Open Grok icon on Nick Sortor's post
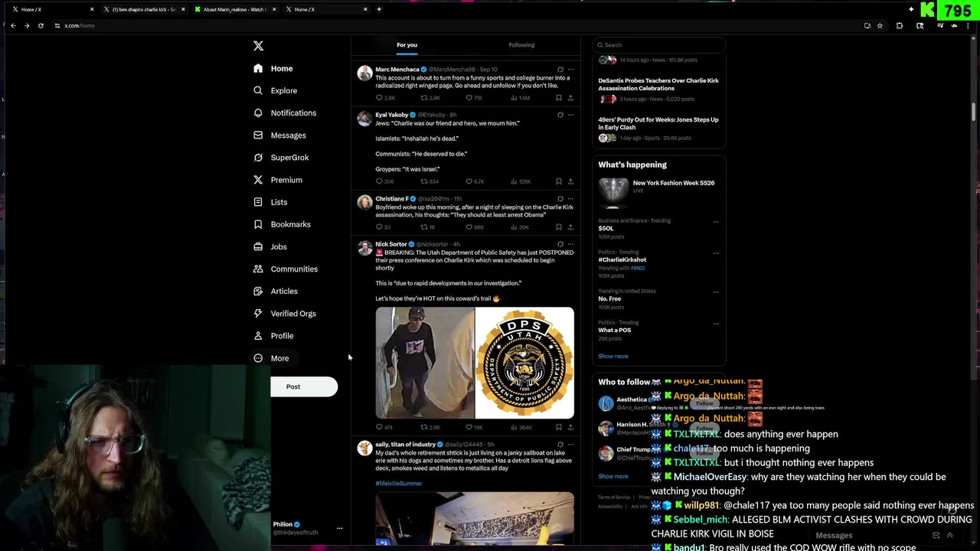The width and height of the screenshot is (980, 551). click(560, 244)
